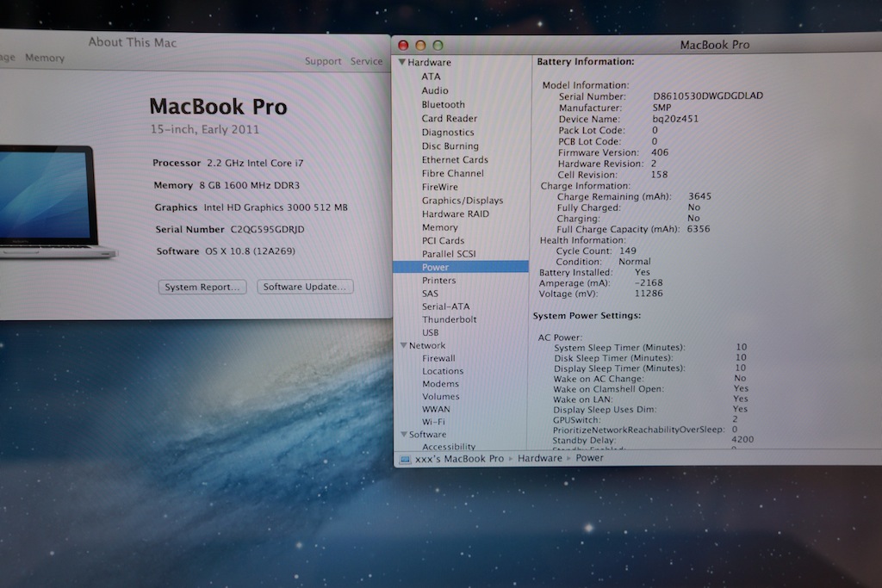Open the Support link in About This Mac
This screenshot has width=882, height=588.
click(x=323, y=61)
